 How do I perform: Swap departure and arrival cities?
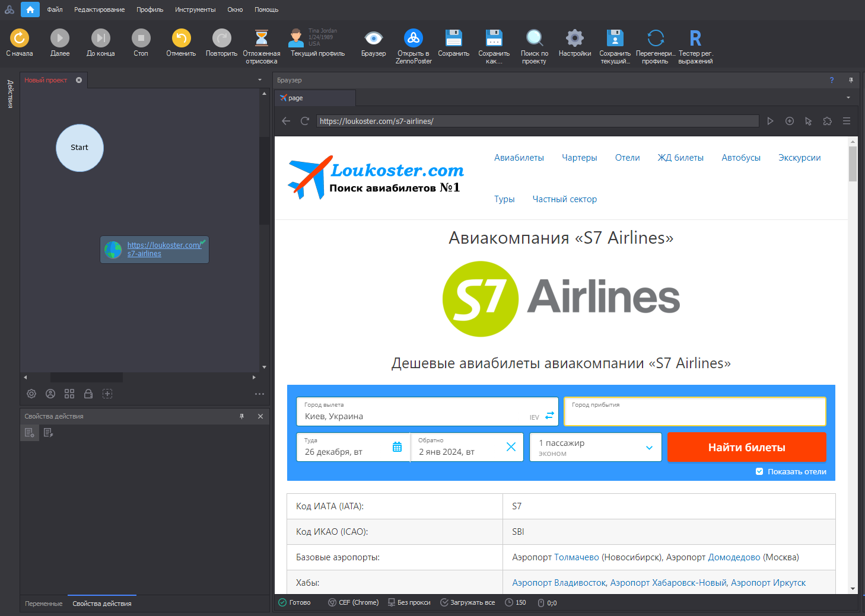[x=549, y=416]
